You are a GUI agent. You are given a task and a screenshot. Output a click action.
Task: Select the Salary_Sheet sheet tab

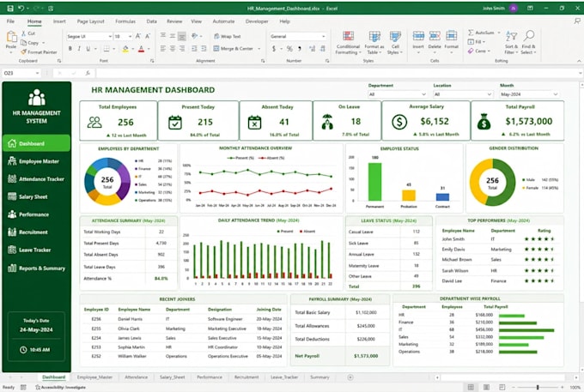(x=172, y=377)
